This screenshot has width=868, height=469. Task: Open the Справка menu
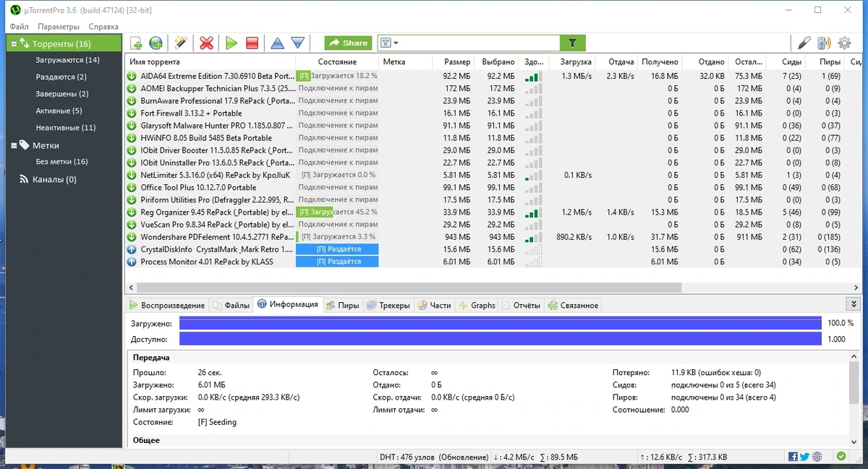point(103,27)
